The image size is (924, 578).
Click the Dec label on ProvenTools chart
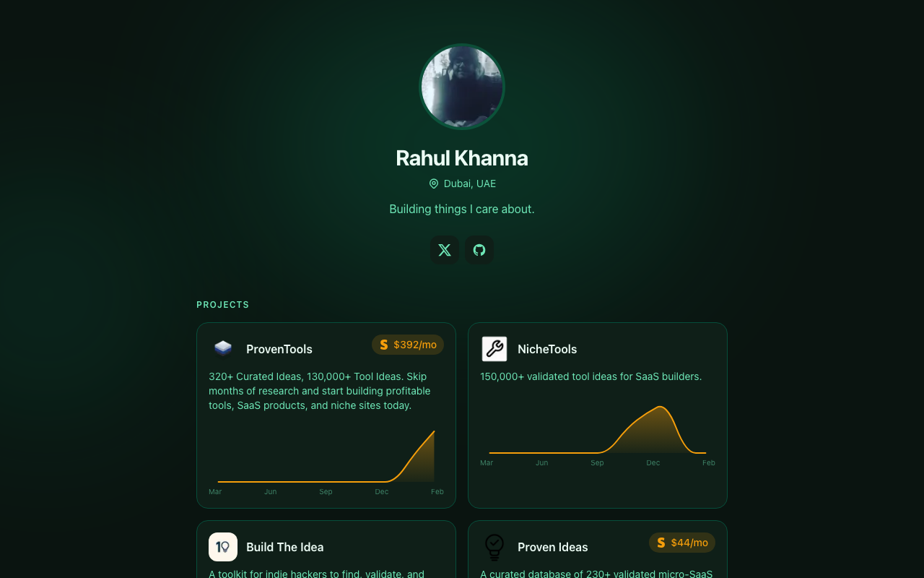(381, 491)
